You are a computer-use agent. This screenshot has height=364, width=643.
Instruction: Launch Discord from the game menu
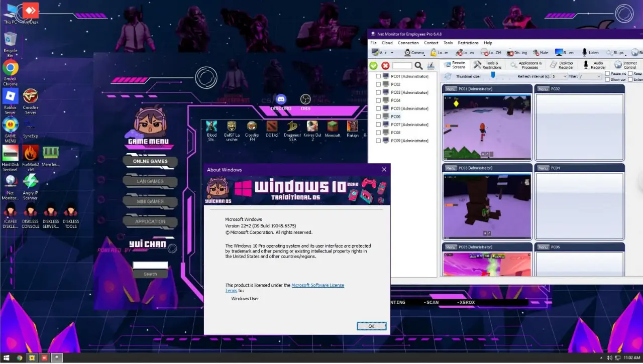click(281, 102)
